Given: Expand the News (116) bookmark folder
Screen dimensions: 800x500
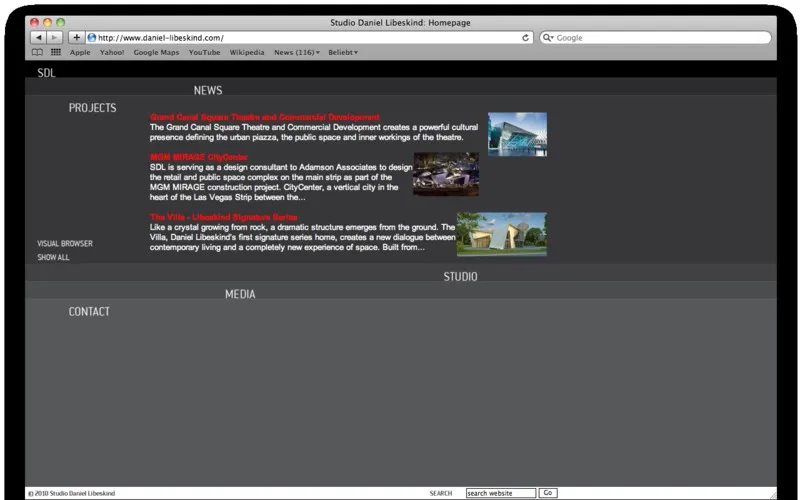Looking at the screenshot, I should pyautogui.click(x=297, y=52).
